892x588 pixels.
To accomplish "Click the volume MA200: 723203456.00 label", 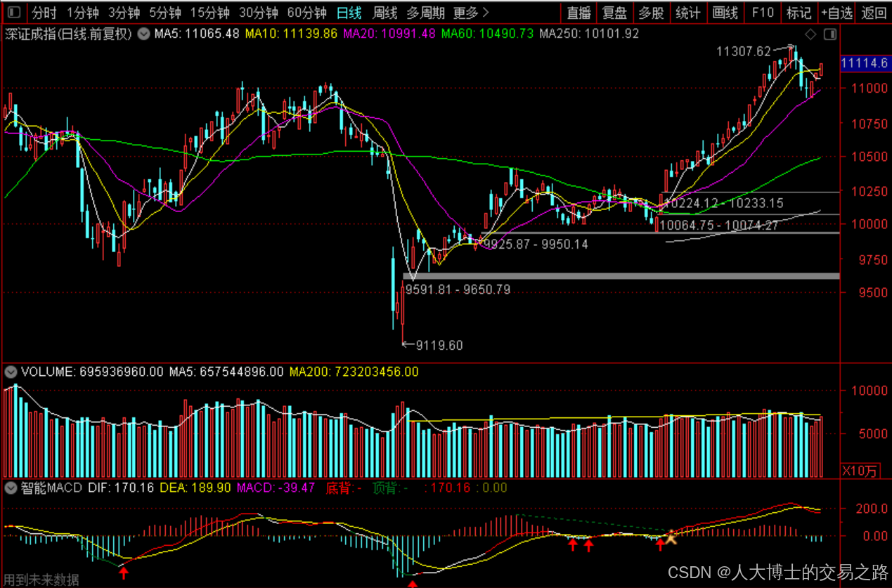I will 354,371.
